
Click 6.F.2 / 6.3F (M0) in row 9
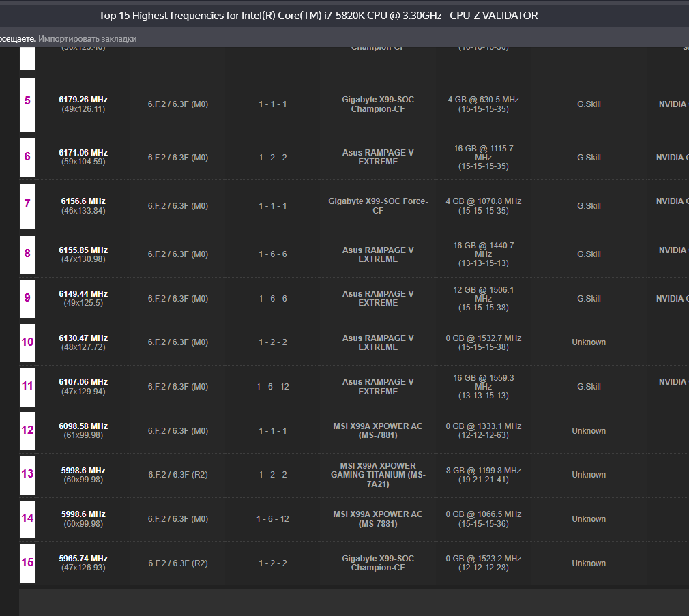(178, 299)
